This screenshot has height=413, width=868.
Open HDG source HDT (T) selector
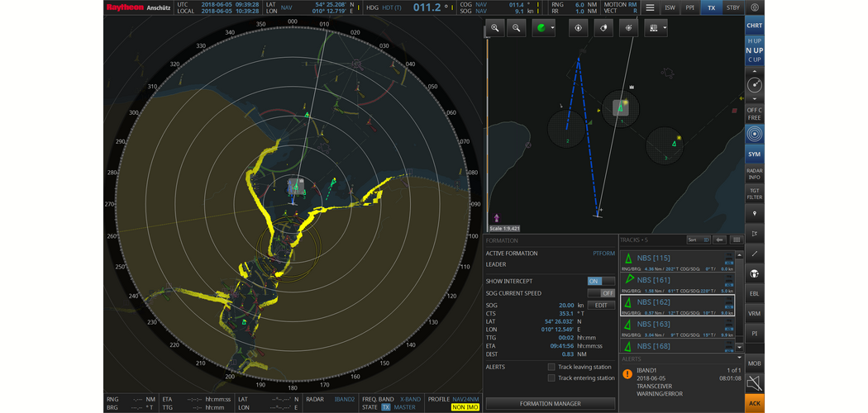click(x=391, y=7)
